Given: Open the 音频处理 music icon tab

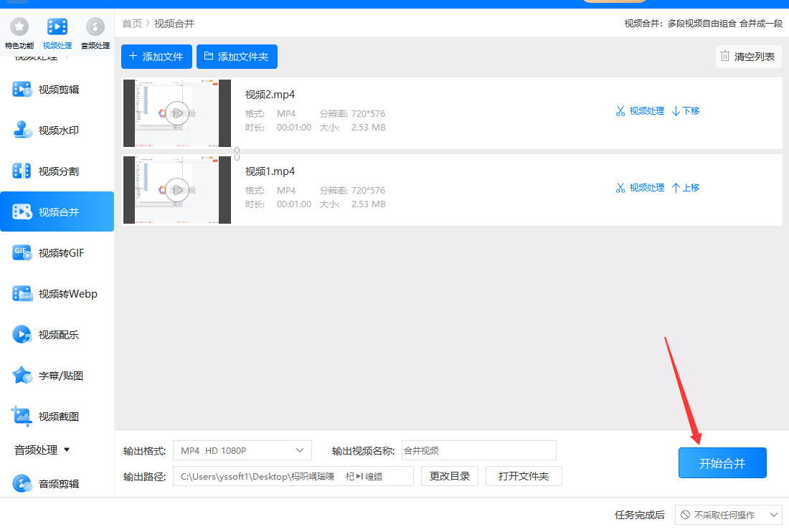Looking at the screenshot, I should [95, 33].
